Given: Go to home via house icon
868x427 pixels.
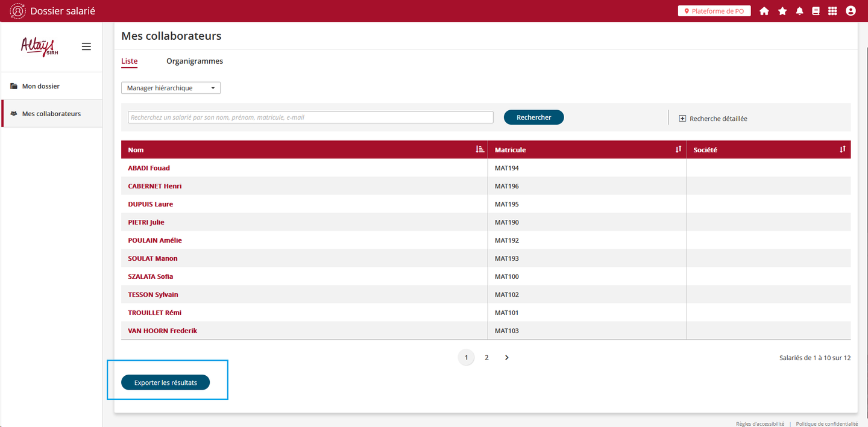Looking at the screenshot, I should (x=764, y=11).
